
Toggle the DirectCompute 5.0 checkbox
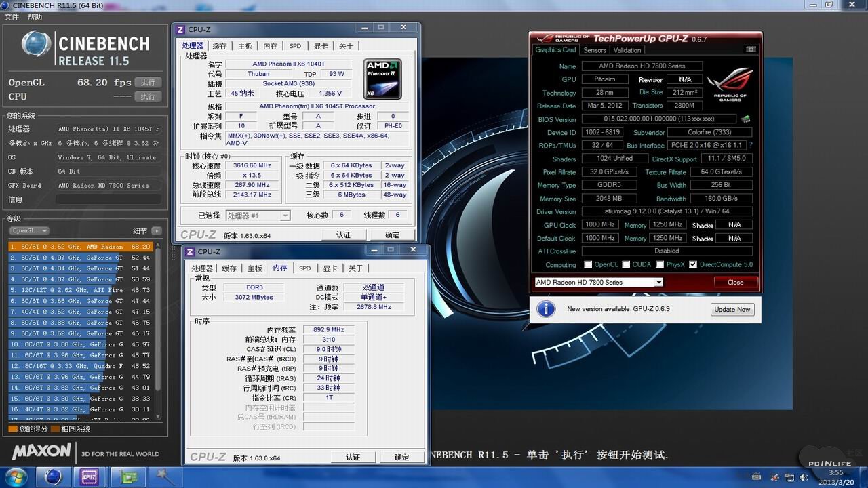click(693, 264)
